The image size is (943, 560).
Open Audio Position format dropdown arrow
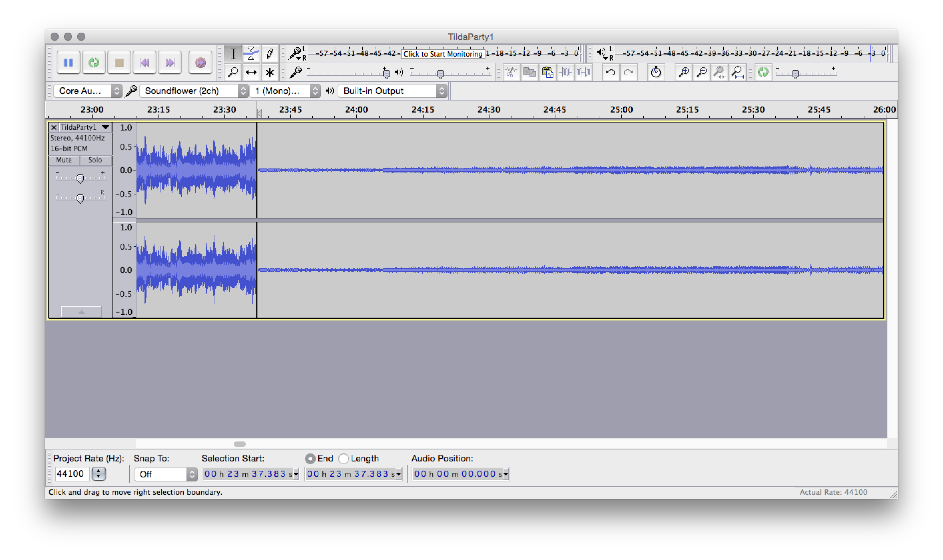coord(506,474)
